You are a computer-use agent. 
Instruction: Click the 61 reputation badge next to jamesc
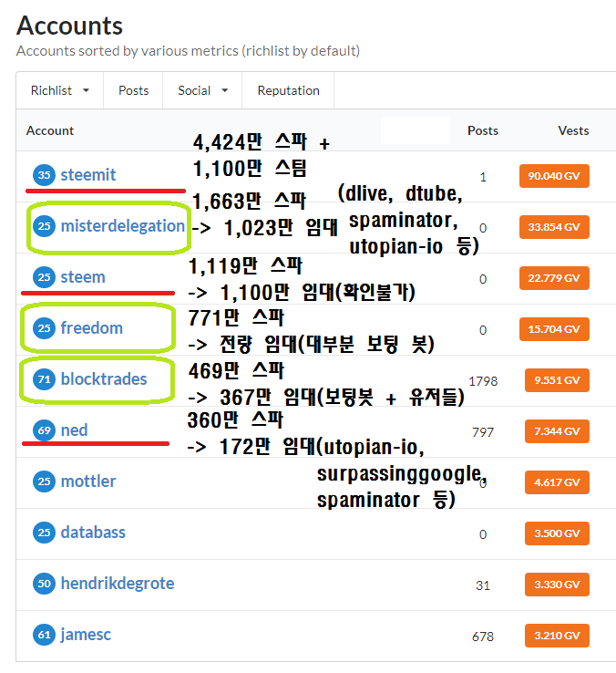tap(44, 635)
